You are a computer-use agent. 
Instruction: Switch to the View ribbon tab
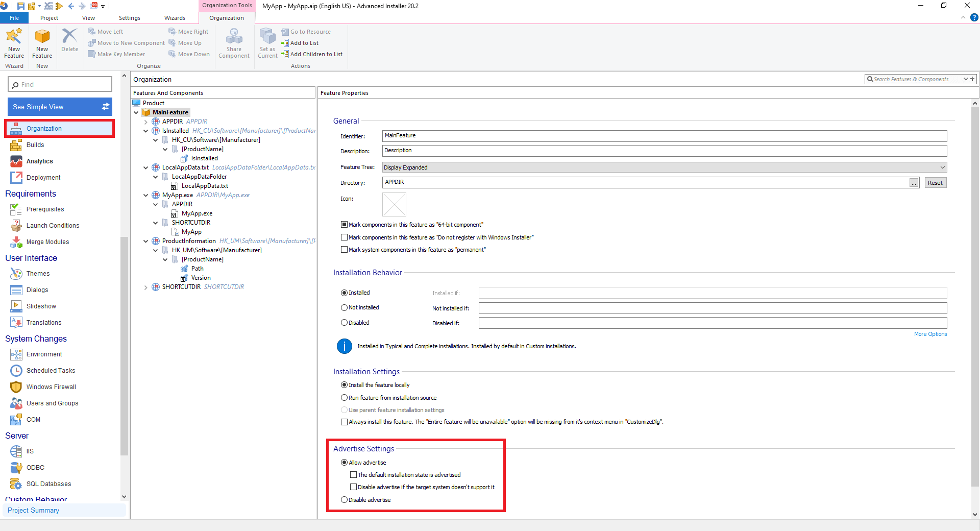click(88, 18)
